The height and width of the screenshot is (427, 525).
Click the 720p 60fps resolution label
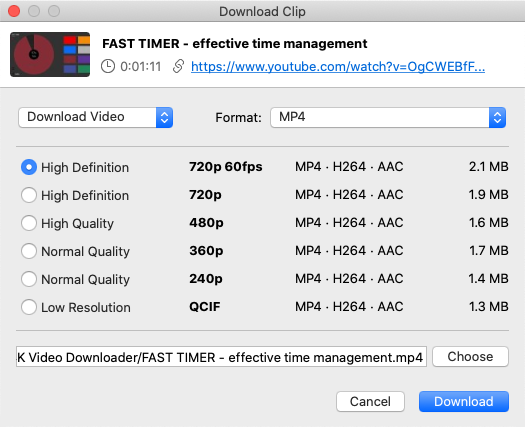click(226, 167)
